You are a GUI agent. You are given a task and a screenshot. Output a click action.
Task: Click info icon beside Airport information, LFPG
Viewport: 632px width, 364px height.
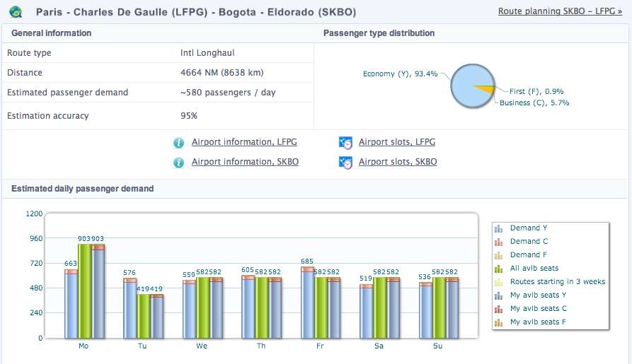pyautogui.click(x=179, y=143)
